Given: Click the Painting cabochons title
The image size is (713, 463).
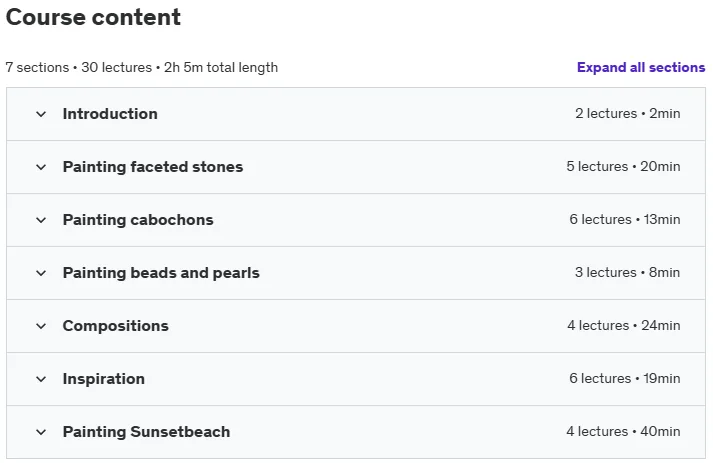Looking at the screenshot, I should click(138, 220).
